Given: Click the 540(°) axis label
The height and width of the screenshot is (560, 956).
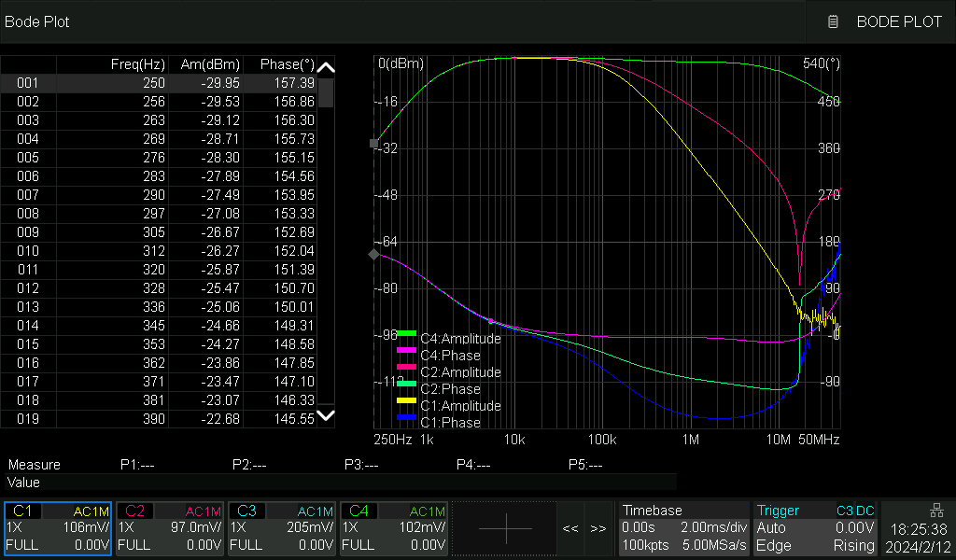Looking at the screenshot, I should [822, 64].
